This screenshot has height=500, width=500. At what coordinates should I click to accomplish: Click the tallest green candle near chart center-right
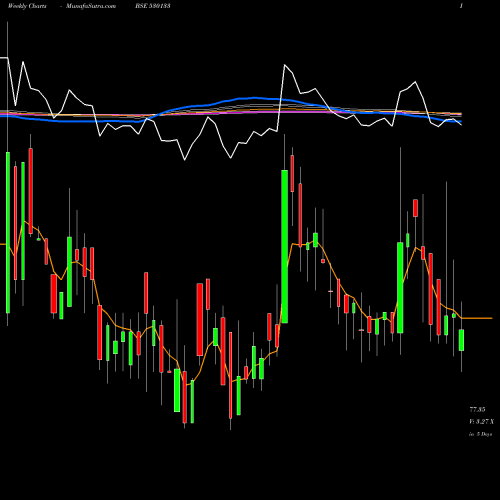click(285, 246)
